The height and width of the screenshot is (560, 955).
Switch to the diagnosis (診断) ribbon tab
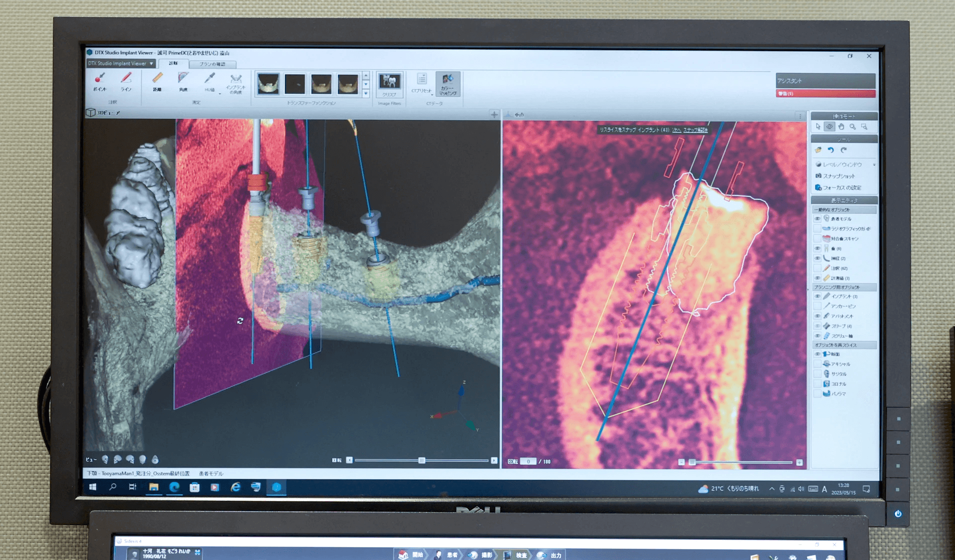pyautogui.click(x=173, y=63)
